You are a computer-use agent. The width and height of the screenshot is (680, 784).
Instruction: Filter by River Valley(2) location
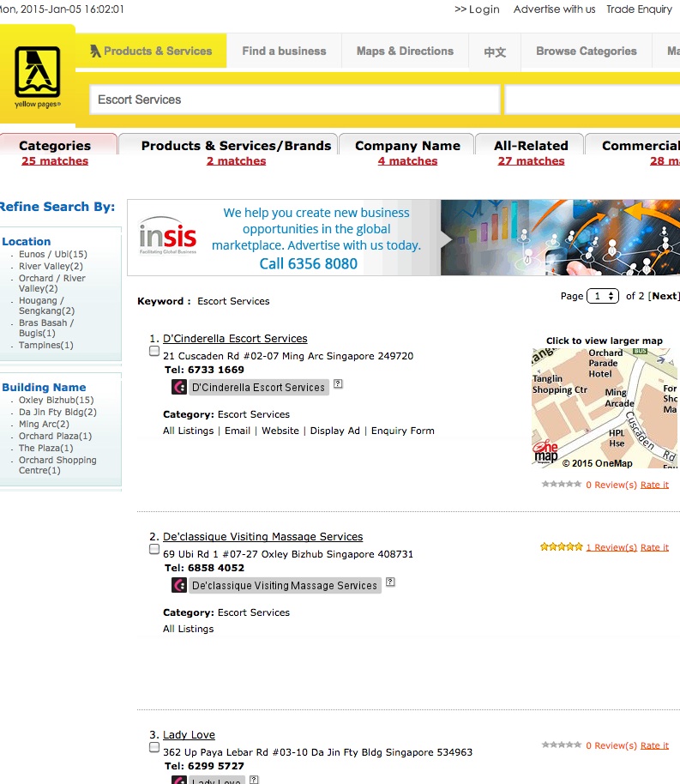51,266
